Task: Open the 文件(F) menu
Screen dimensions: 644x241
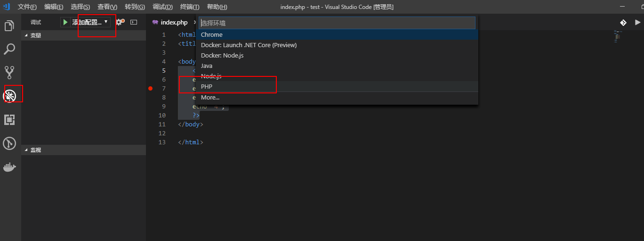Action: (27, 7)
